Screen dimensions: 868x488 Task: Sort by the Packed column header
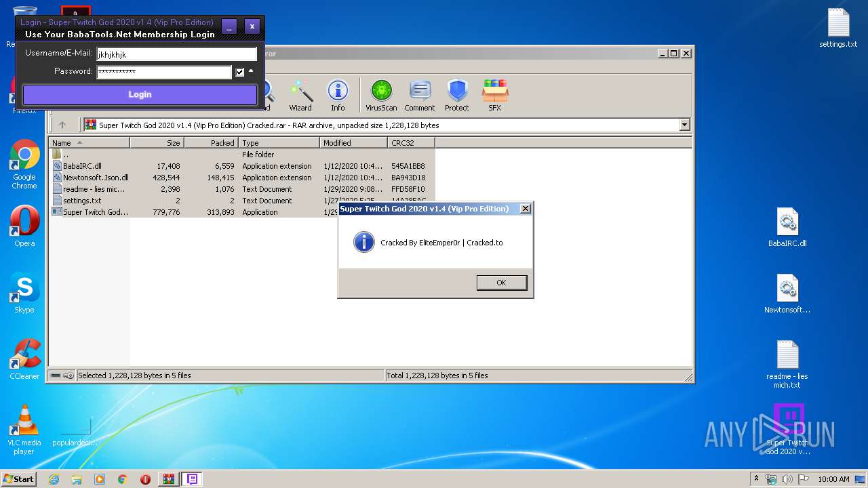pyautogui.click(x=212, y=143)
